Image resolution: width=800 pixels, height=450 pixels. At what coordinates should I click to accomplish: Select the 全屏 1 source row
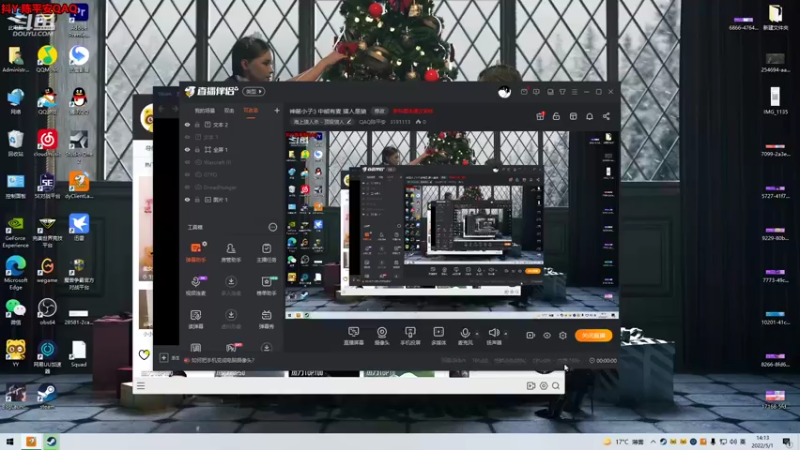232,149
